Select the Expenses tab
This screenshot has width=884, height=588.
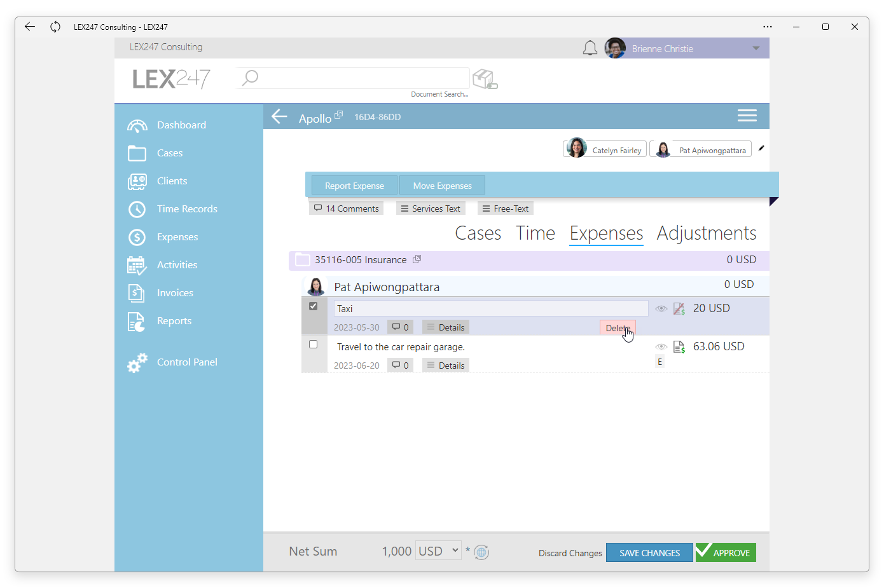[607, 233]
